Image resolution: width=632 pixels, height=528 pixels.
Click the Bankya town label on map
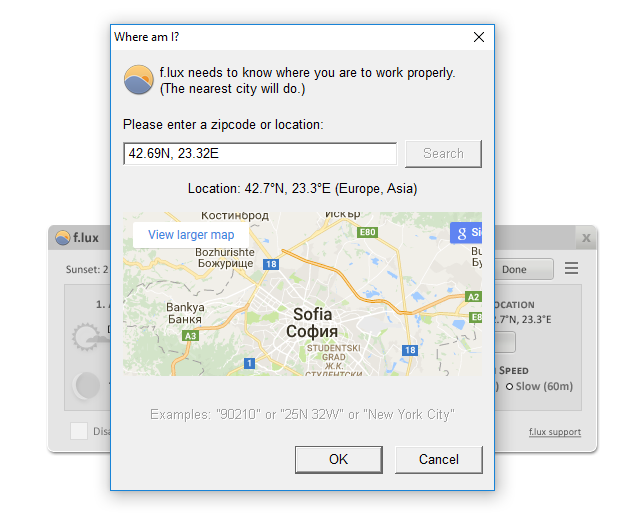tap(185, 313)
